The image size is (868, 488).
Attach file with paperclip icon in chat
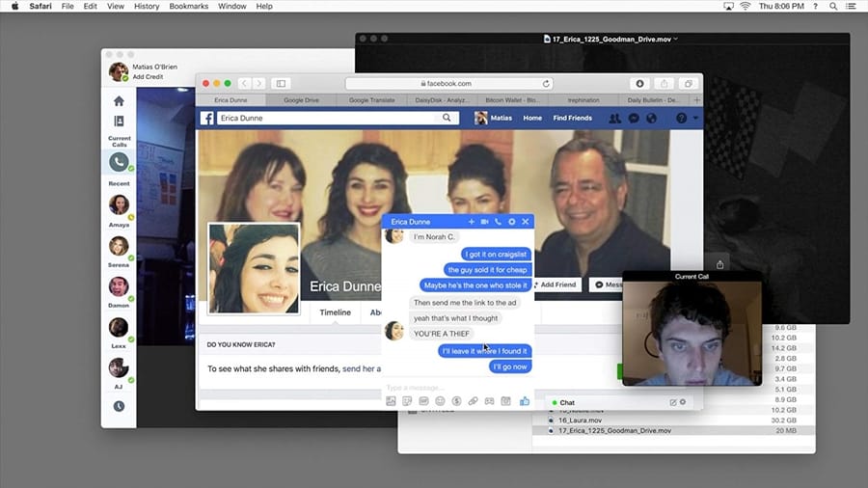point(473,401)
